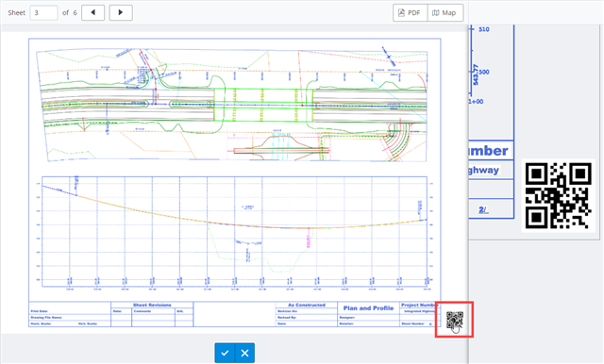Image resolution: width=604 pixels, height=364 pixels.
Task: Click the PDF document icon
Action: point(401,12)
